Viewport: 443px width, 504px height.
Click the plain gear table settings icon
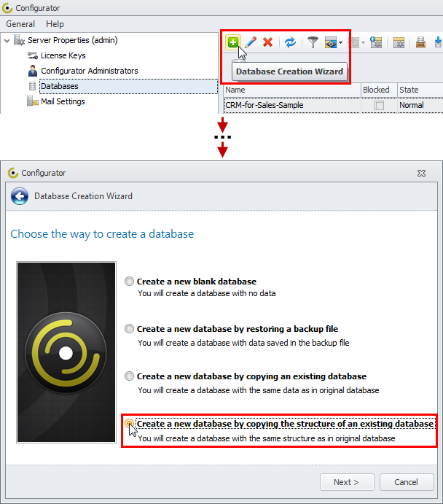(399, 42)
